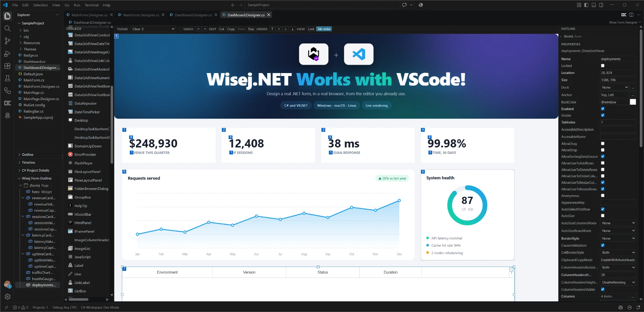Open notifications bell in status bar

coord(638,307)
